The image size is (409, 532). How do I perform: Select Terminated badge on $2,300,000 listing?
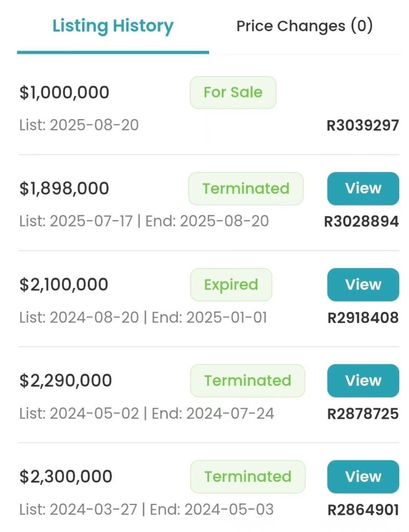pos(247,477)
